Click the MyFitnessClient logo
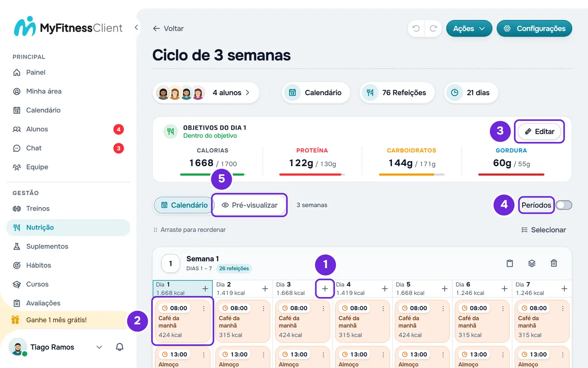 click(68, 27)
